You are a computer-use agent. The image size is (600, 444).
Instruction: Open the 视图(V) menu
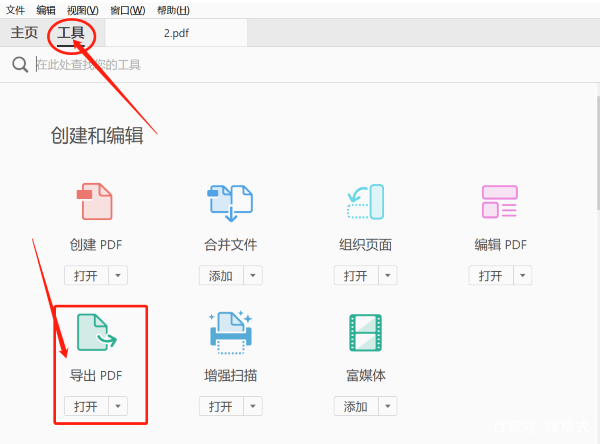click(x=83, y=10)
